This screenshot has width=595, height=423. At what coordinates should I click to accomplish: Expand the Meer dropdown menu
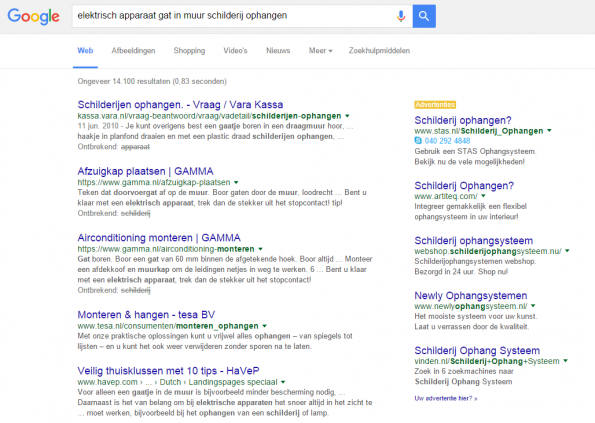pyautogui.click(x=320, y=50)
